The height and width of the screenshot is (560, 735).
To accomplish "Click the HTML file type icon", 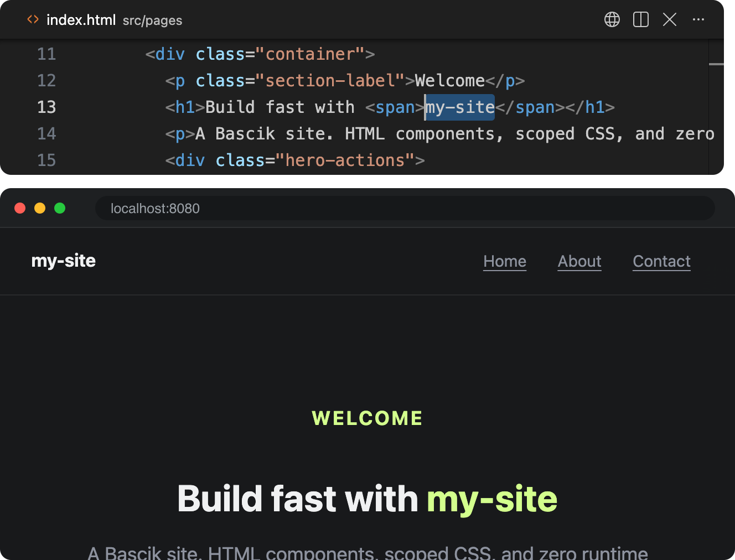I will click(33, 19).
